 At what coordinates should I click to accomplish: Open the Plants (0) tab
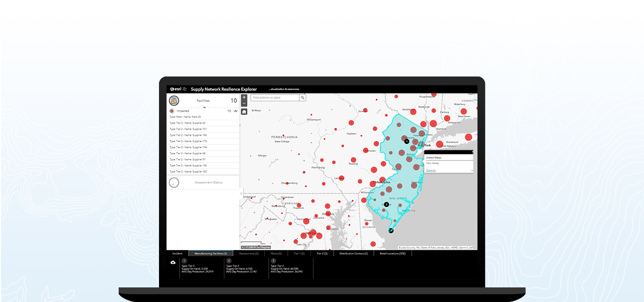pyautogui.click(x=276, y=254)
